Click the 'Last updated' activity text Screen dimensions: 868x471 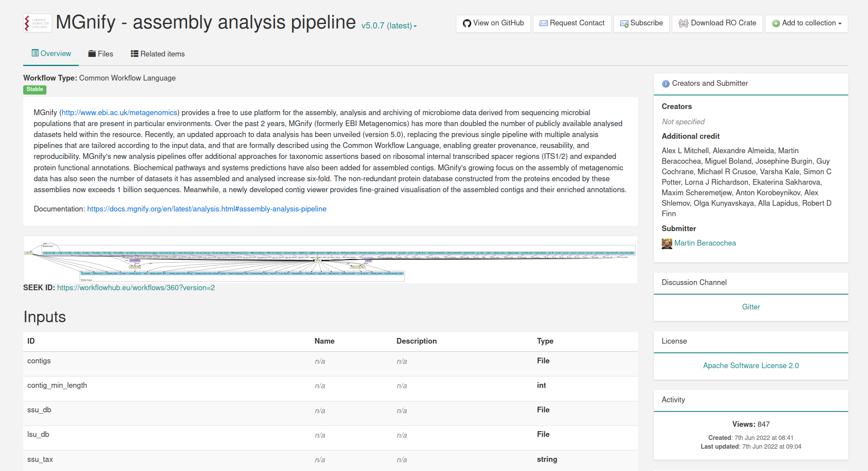751,446
